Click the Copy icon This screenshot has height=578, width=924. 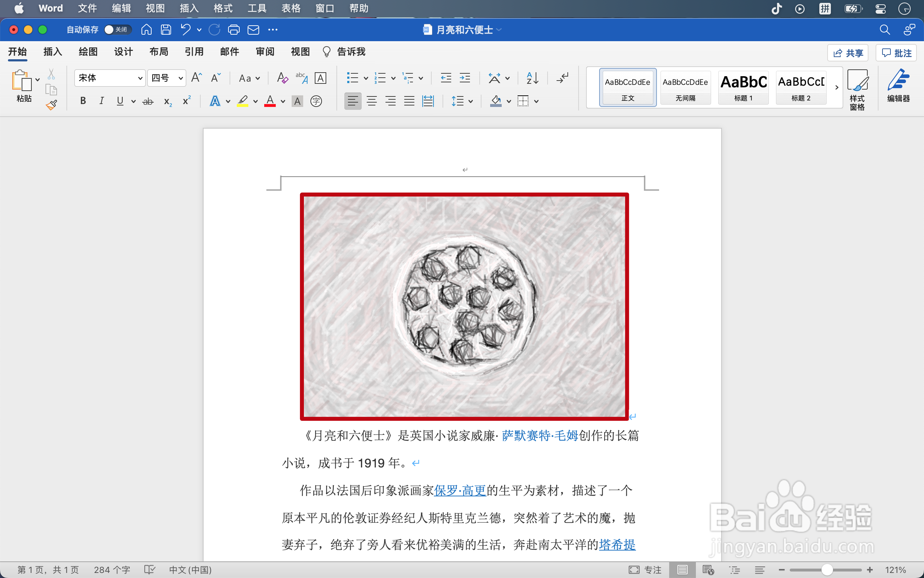51,90
